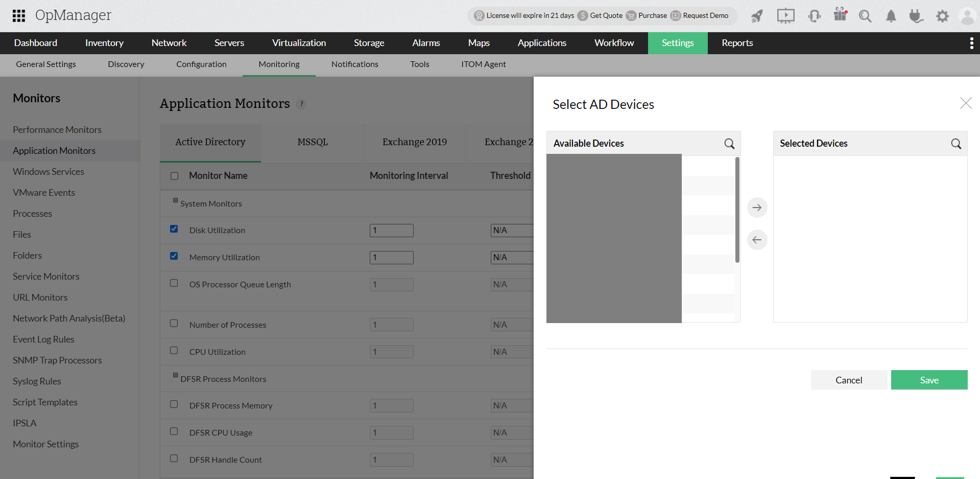The height and width of the screenshot is (479, 980).
Task: Uncheck Memory Utilization monitor
Action: 174,256
